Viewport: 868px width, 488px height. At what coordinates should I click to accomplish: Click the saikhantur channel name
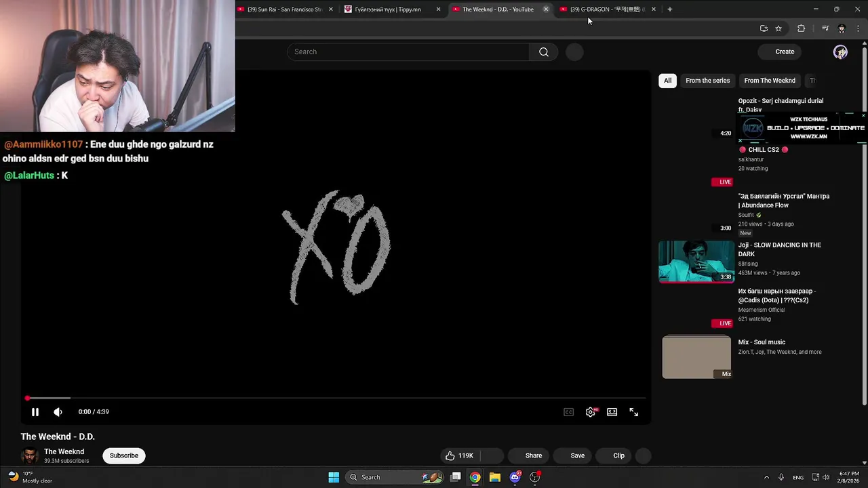[x=751, y=159]
